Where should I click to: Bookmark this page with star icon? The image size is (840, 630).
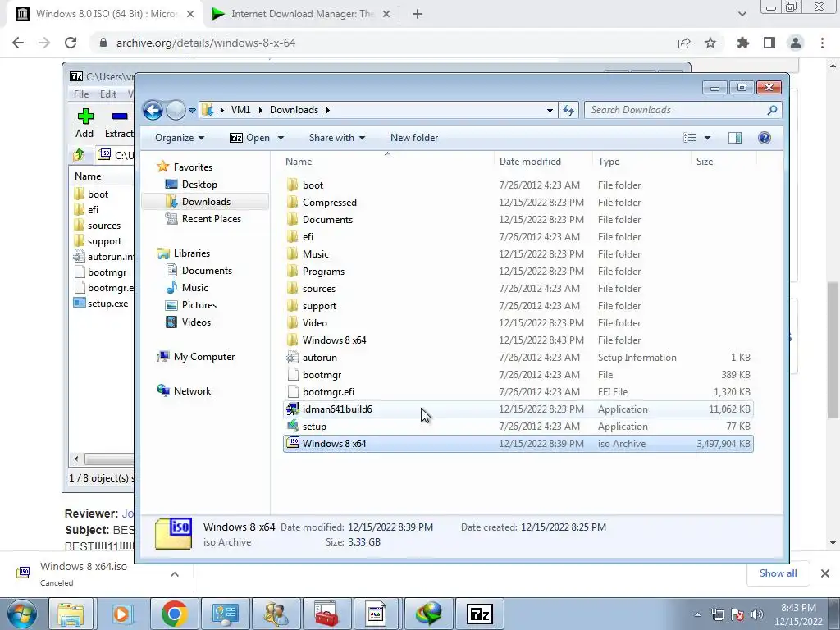click(x=710, y=43)
